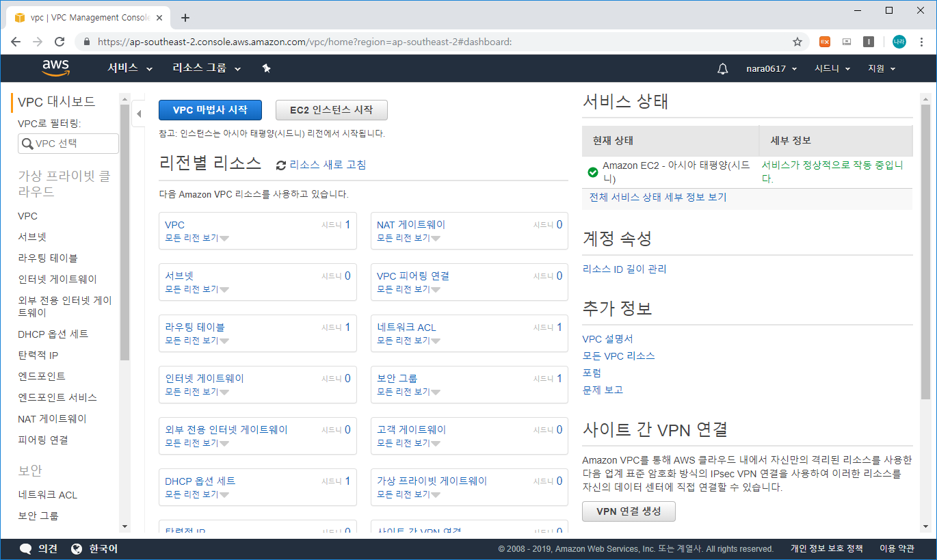Click the globe language icon
937x560 pixels.
click(x=77, y=549)
